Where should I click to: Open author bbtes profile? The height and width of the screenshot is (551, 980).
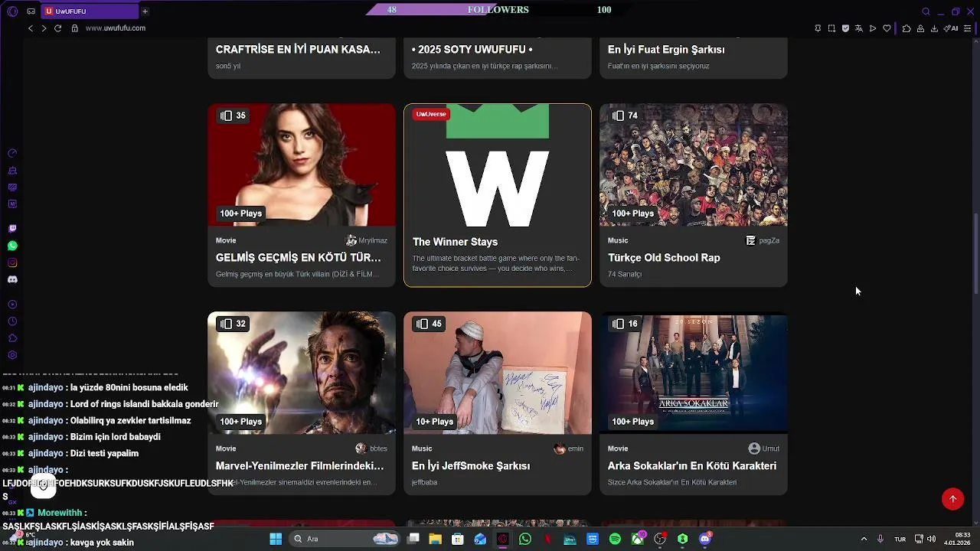[x=371, y=448]
